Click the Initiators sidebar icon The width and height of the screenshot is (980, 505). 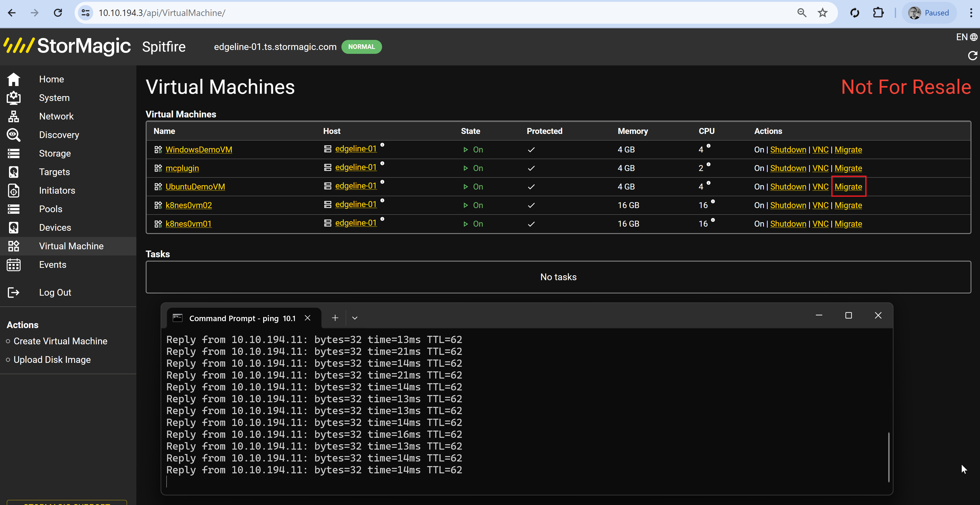(14, 190)
